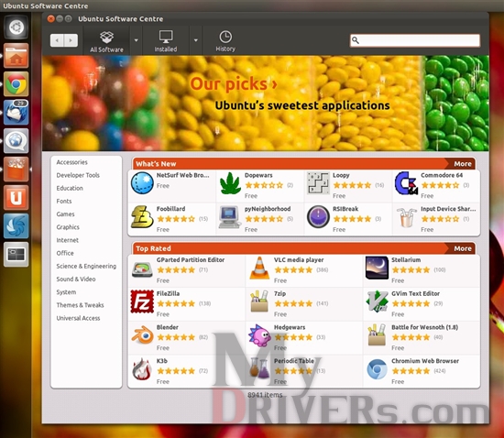Click the RSIBreak title text
The width and height of the screenshot is (504, 438).
345,209
